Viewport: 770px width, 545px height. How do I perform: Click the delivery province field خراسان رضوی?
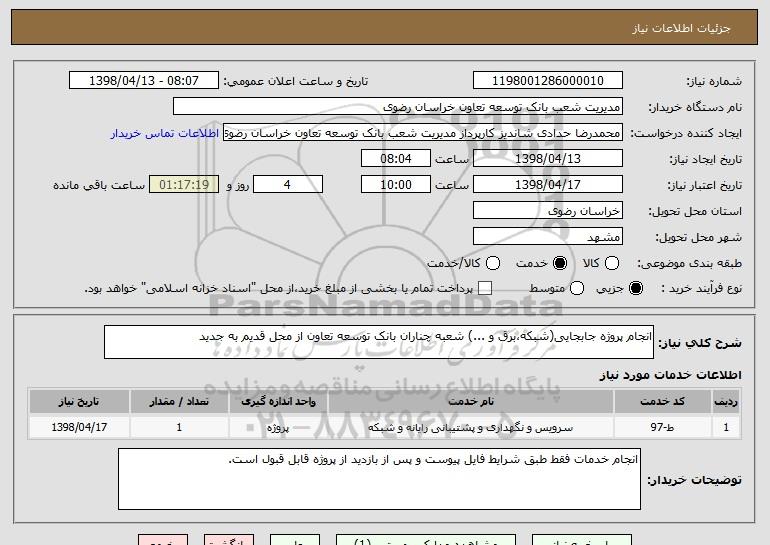tap(548, 211)
